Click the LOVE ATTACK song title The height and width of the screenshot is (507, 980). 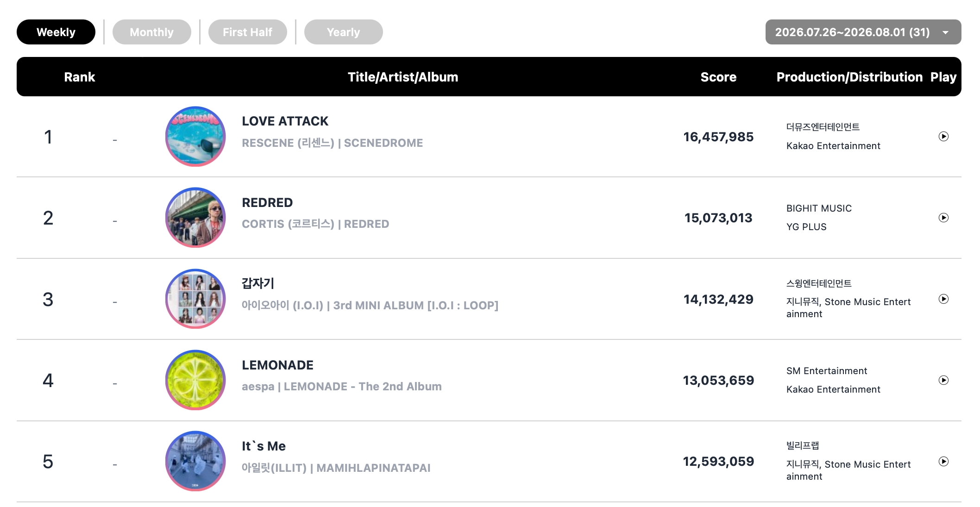click(285, 121)
